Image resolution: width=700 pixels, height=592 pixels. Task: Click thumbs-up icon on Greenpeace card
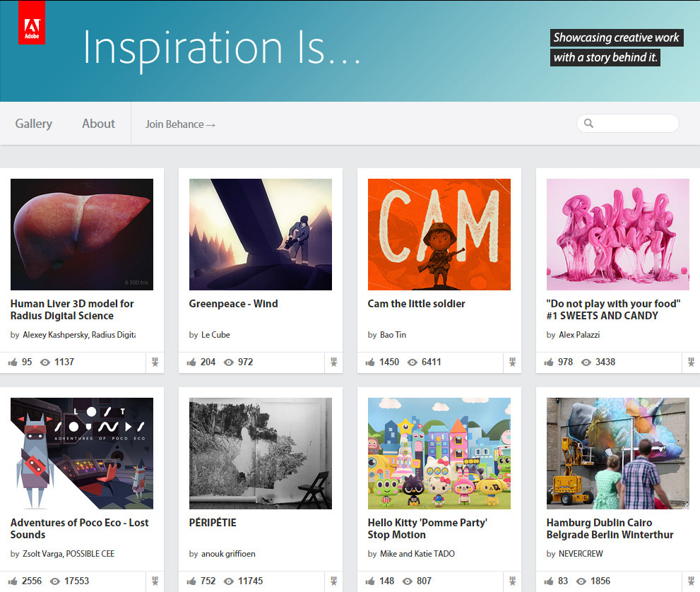(191, 362)
